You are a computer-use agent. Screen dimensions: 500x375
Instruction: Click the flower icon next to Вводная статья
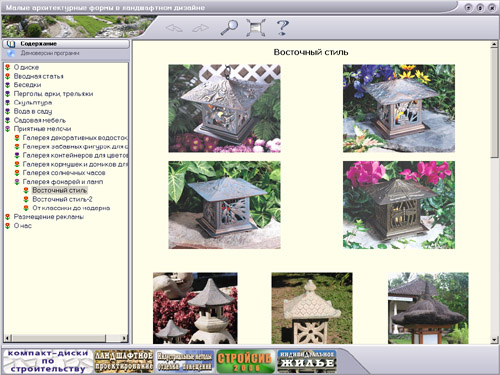tap(8, 76)
